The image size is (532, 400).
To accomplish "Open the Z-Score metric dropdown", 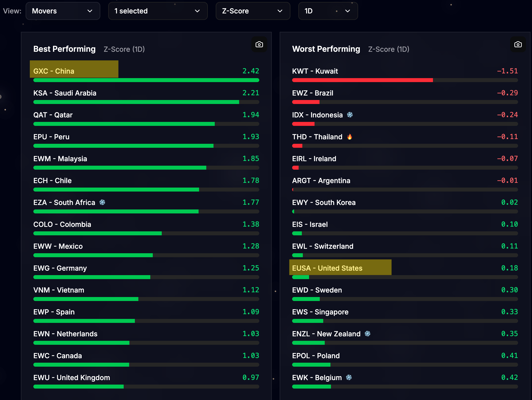I will coord(253,11).
